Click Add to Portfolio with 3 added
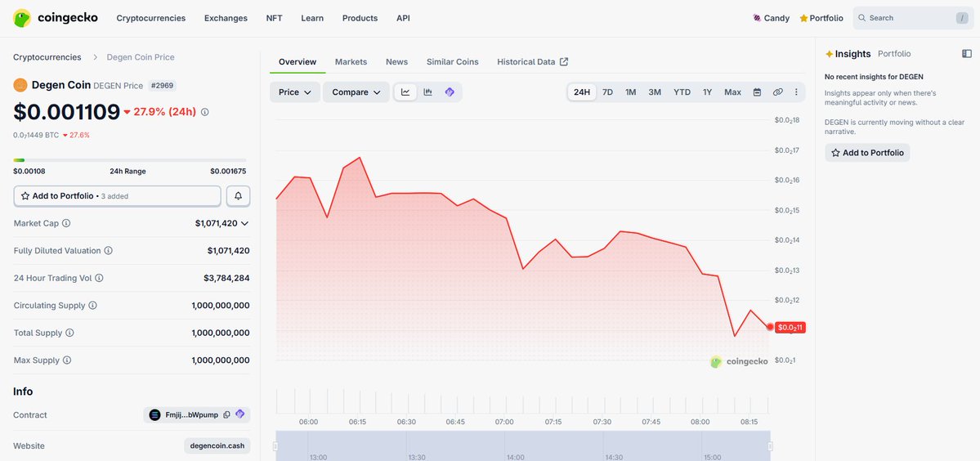This screenshot has height=461, width=980. click(x=118, y=196)
